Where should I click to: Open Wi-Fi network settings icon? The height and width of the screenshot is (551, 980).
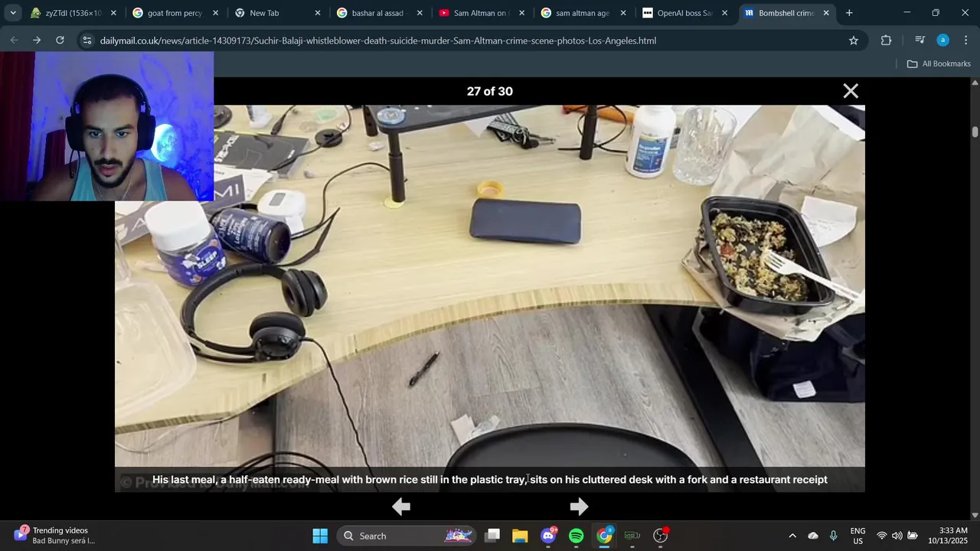point(882,536)
